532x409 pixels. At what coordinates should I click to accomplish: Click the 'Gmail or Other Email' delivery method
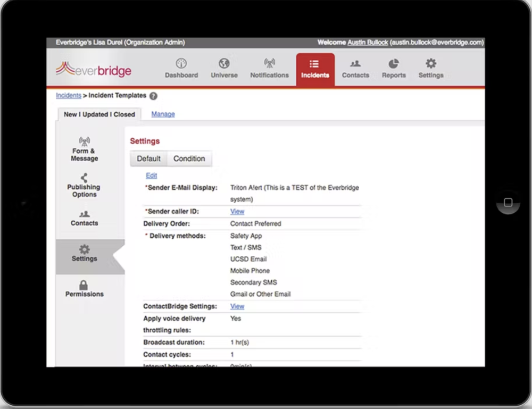coord(260,294)
